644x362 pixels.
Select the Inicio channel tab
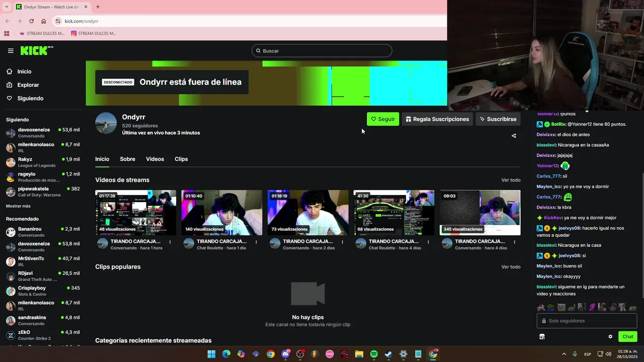[102, 159]
